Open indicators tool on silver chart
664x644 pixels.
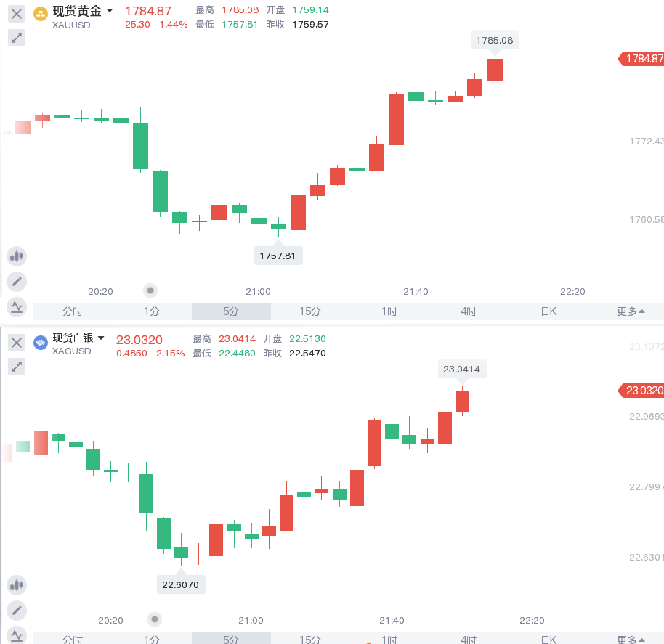17,635
